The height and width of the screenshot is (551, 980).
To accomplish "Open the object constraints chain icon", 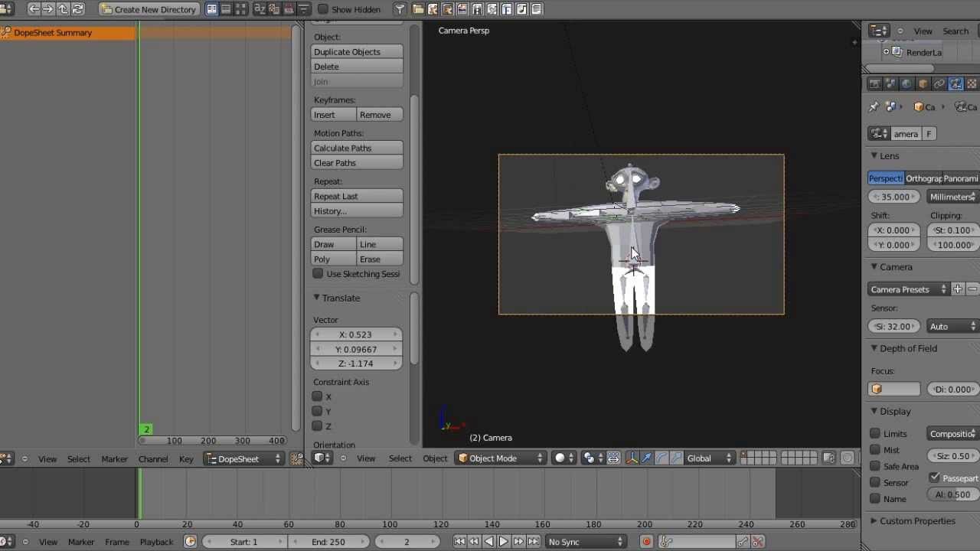I will coord(939,83).
